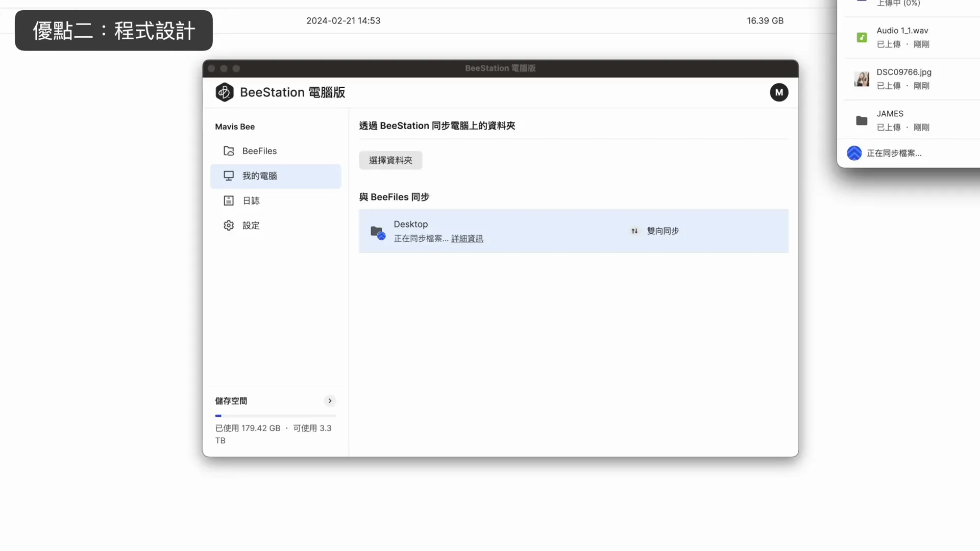
Task: Click the Desktop synced folder icon
Action: tap(378, 233)
